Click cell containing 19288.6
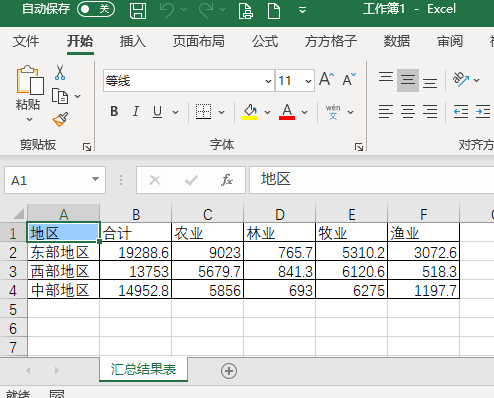The height and width of the screenshot is (398, 494). click(x=136, y=252)
